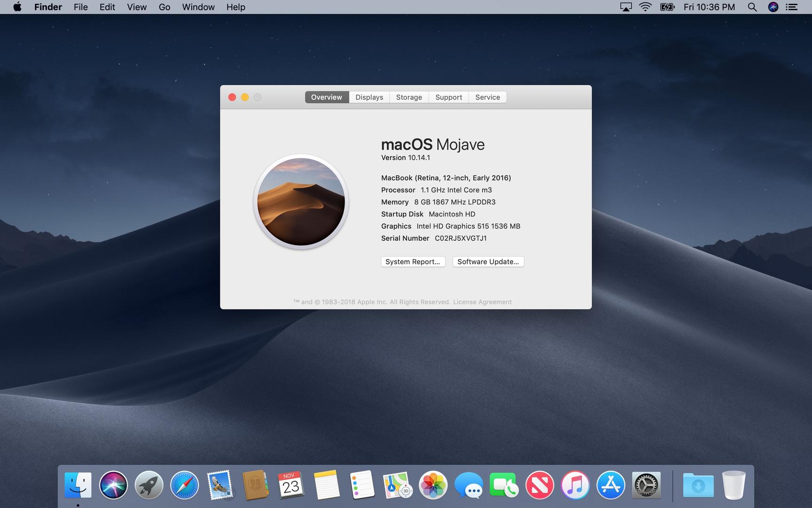Open the File menu

pos(81,7)
